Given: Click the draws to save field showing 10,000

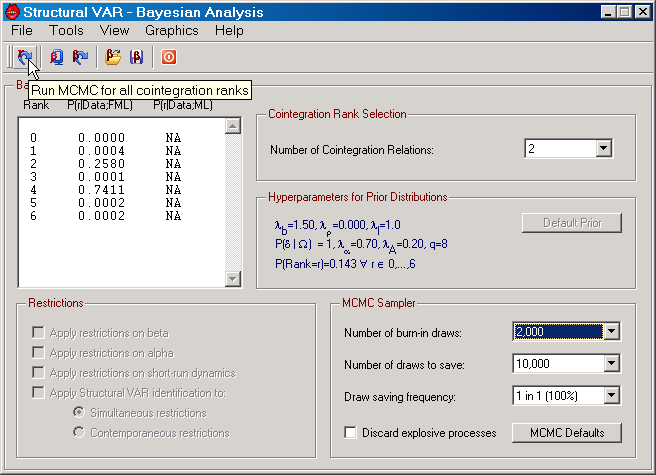Looking at the screenshot, I should [x=559, y=363].
